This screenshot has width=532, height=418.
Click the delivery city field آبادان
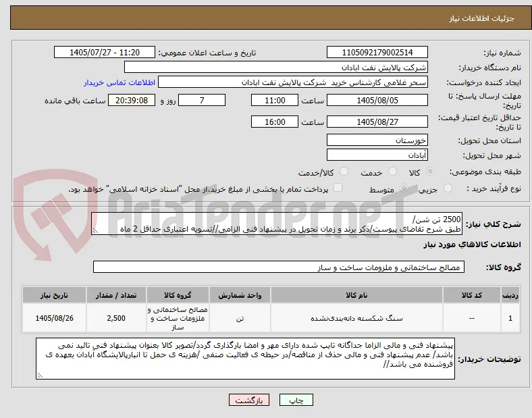tap(377, 155)
